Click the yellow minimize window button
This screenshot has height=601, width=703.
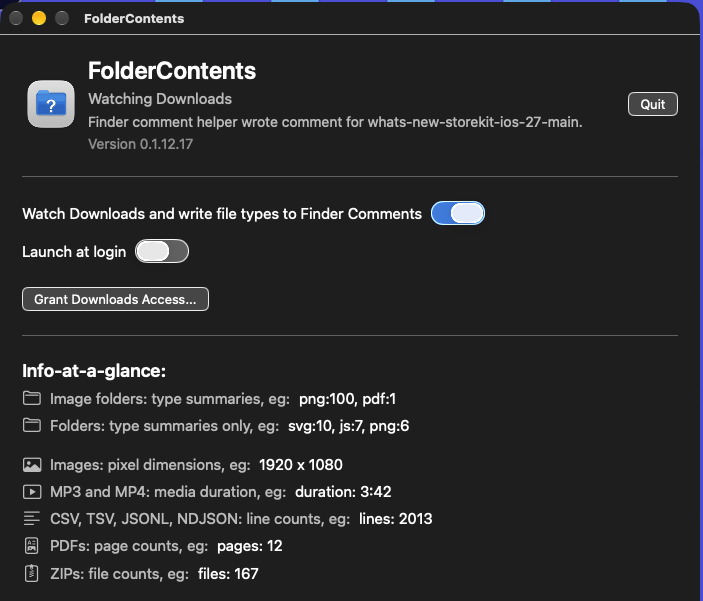(39, 18)
